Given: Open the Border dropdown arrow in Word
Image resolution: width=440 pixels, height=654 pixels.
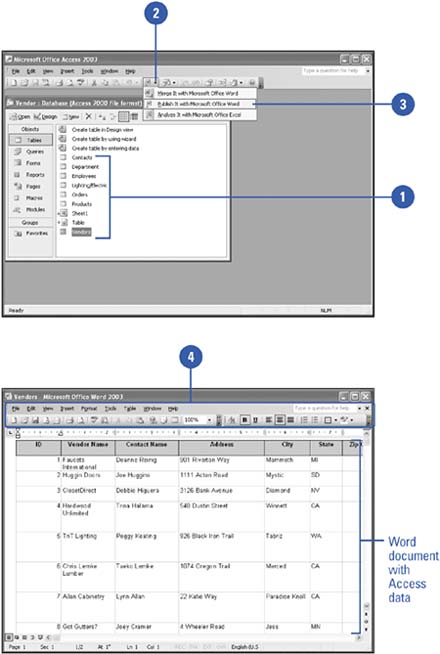Looking at the screenshot, I should [x=335, y=420].
